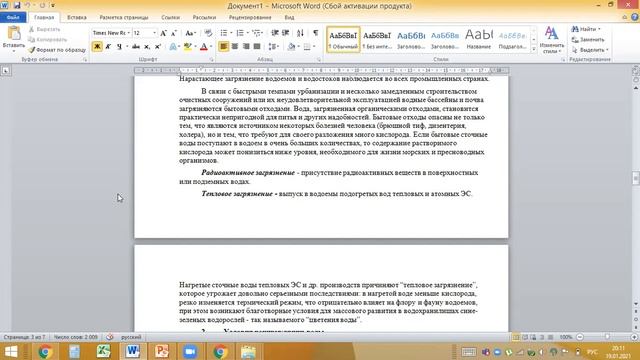This screenshot has height=360, width=640.
Task: Click the numbered list icon
Action: click(240, 33)
